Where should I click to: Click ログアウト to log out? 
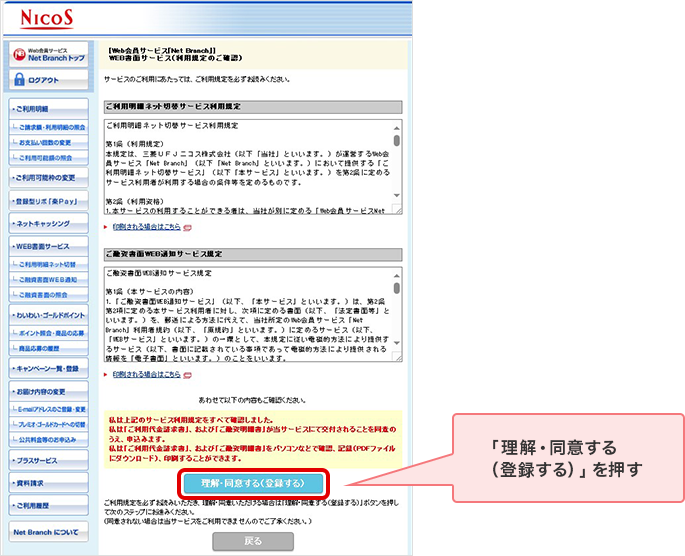tap(48, 79)
